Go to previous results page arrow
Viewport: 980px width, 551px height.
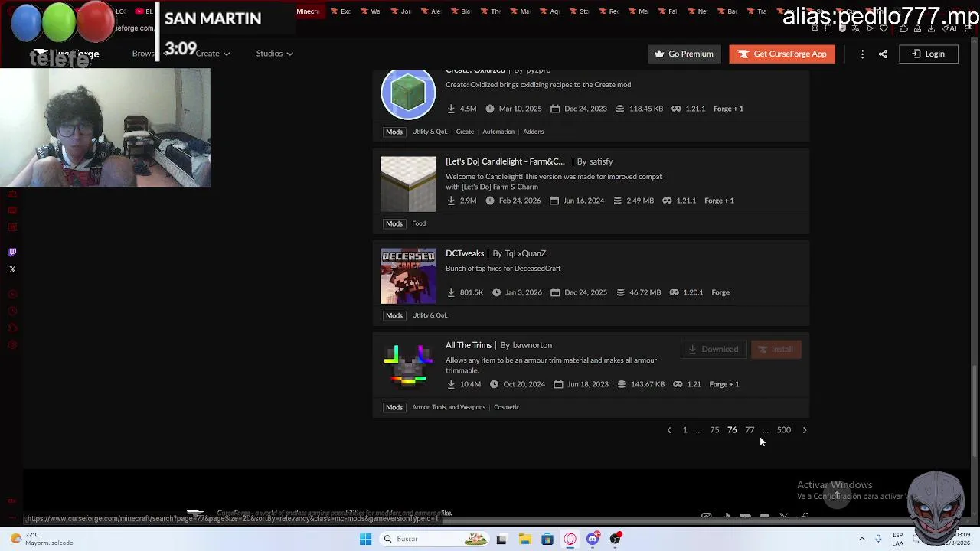click(x=669, y=430)
